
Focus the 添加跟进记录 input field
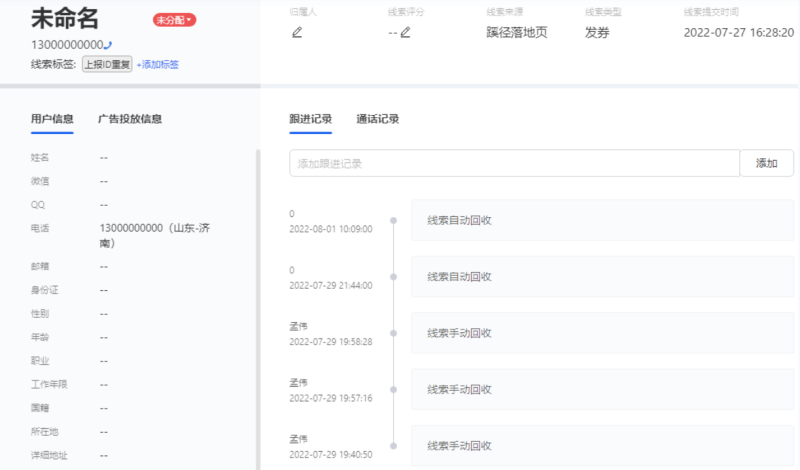[x=514, y=163]
